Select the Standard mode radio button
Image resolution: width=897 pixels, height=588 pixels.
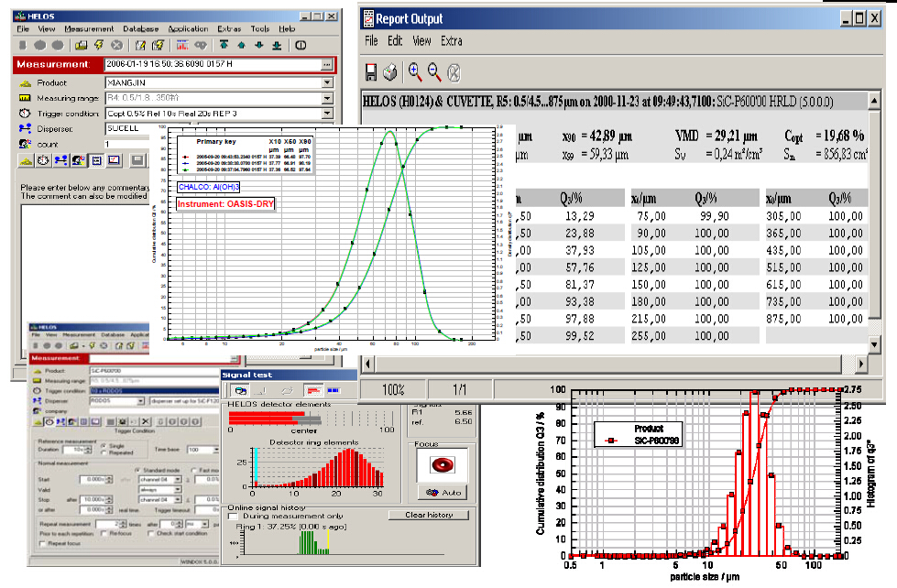point(137,470)
